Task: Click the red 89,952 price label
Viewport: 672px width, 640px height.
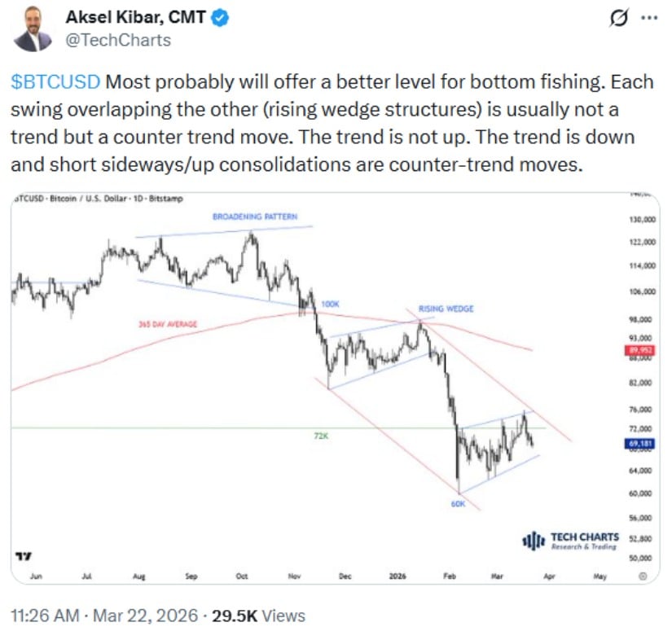Action: pyautogui.click(x=641, y=351)
